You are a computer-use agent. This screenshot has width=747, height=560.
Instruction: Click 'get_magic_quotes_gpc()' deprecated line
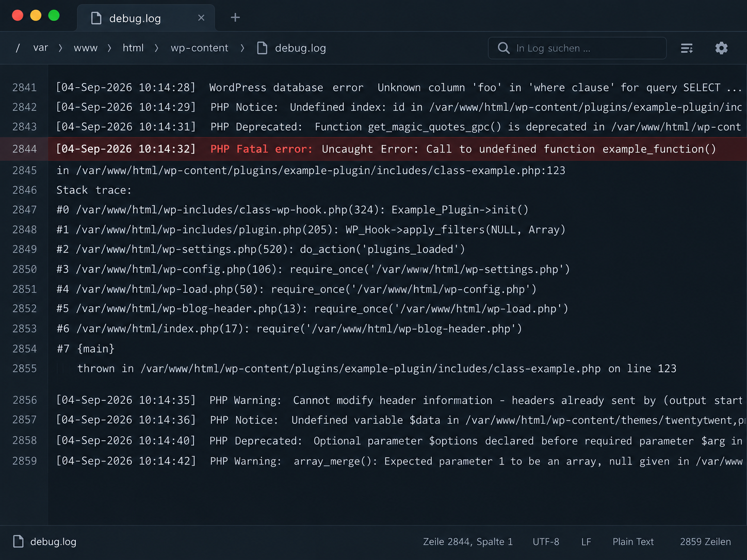pos(398,127)
